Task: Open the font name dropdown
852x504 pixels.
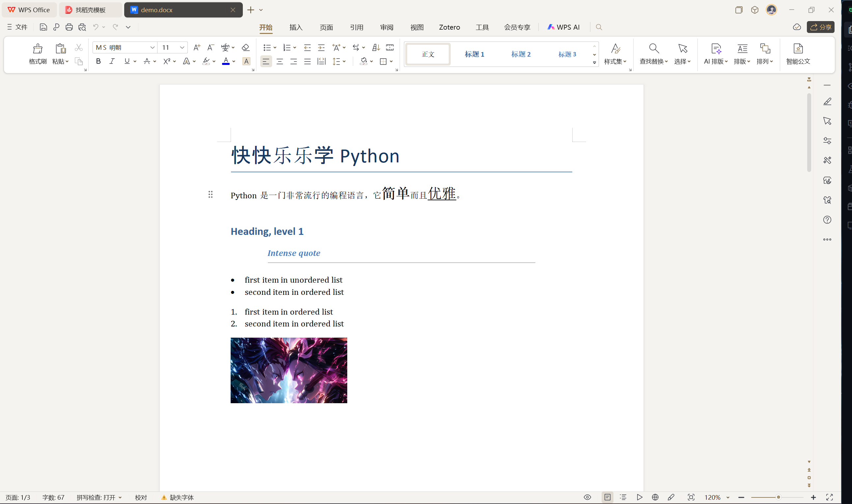Action: 152,47
